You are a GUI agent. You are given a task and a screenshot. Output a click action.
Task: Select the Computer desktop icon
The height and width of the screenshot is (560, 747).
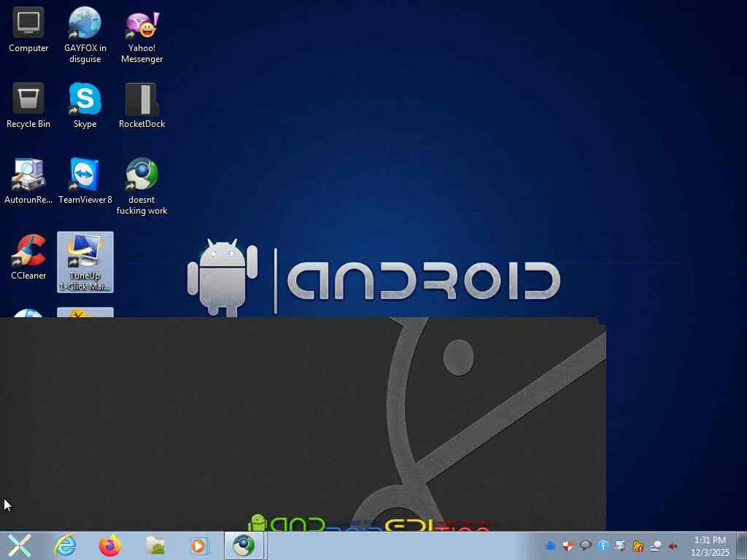[28, 30]
